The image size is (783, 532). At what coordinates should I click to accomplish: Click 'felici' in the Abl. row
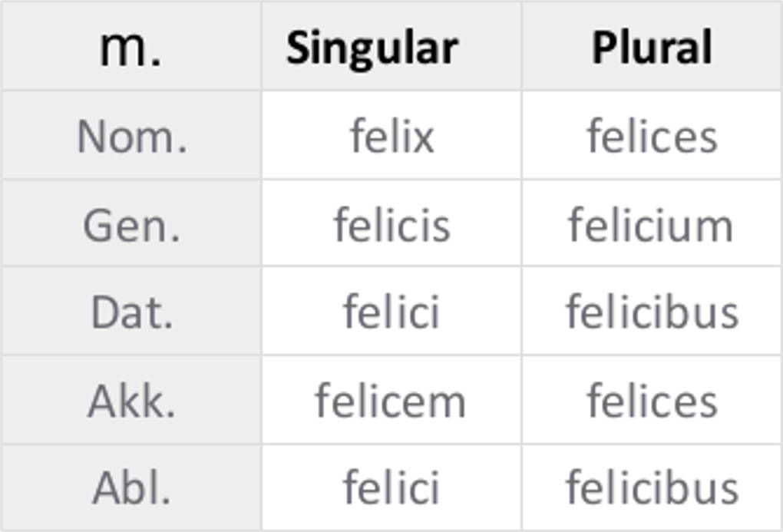tap(391, 487)
